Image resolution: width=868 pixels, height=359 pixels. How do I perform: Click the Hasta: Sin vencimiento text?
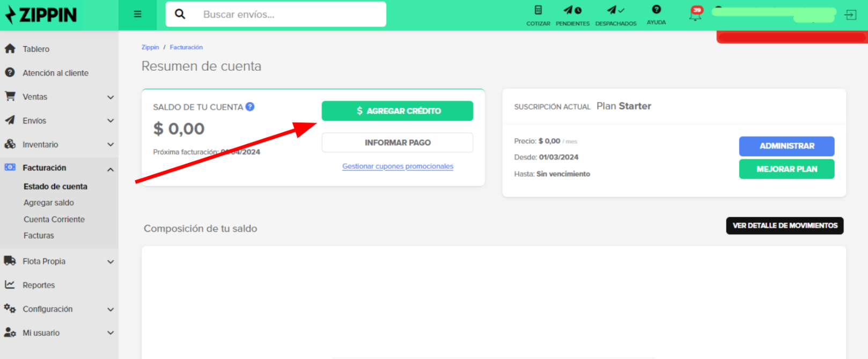point(552,174)
